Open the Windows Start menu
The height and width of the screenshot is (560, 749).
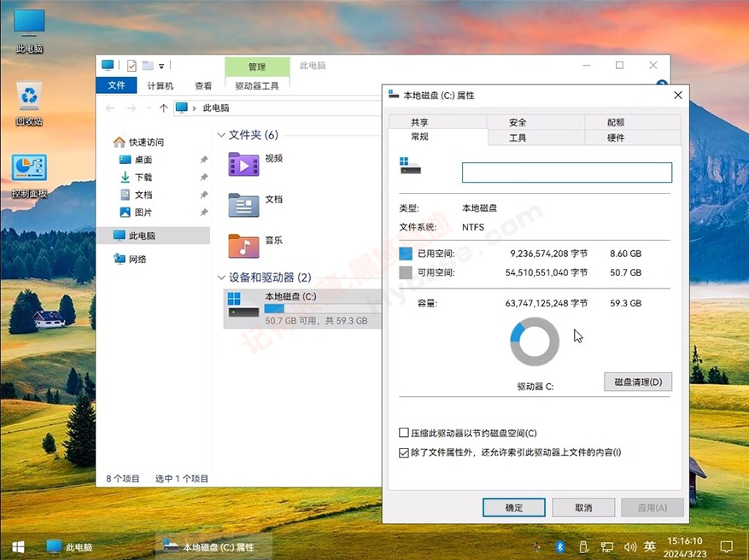tap(18, 546)
